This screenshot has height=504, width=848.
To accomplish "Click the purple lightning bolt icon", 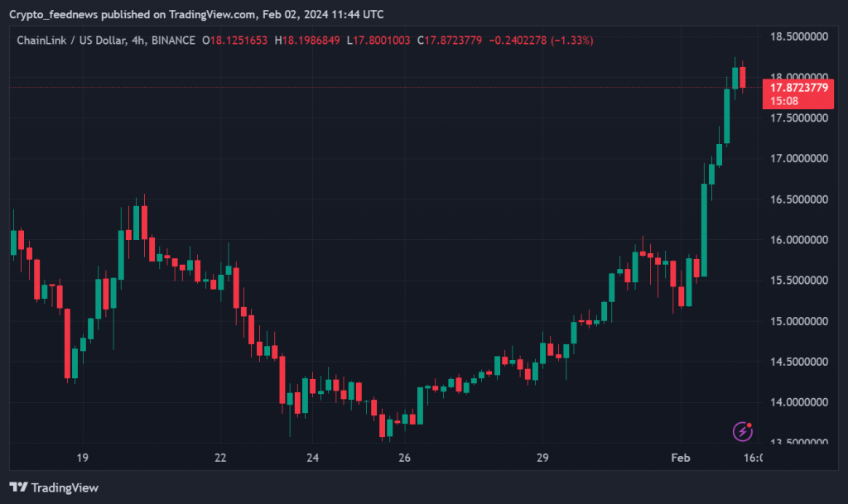I will tap(743, 430).
